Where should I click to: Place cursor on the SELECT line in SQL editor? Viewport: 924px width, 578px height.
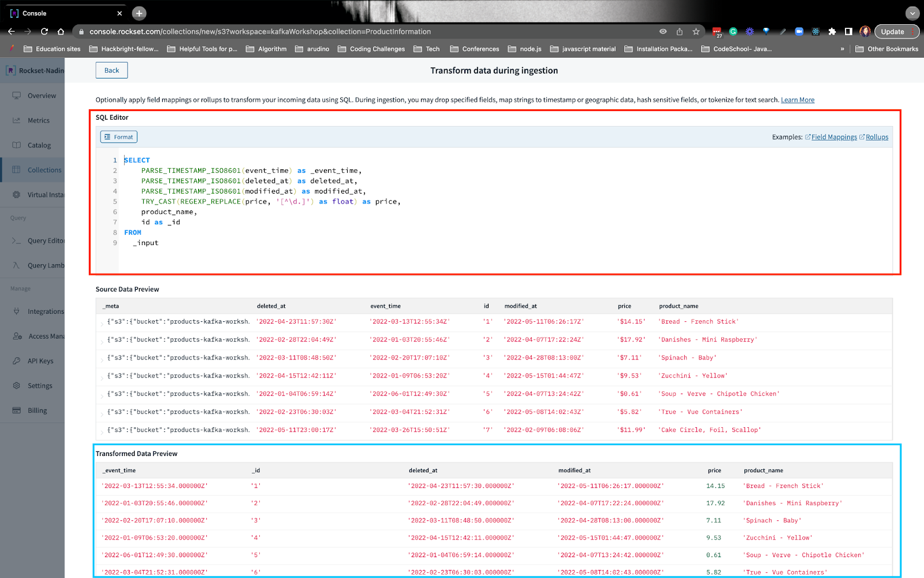tap(137, 160)
